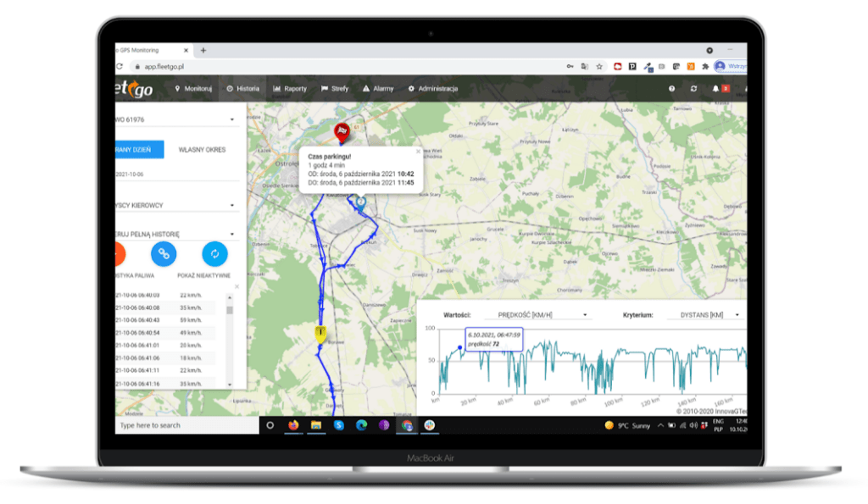Click the saved password key icon
The height and width of the screenshot is (504, 868).
click(570, 66)
